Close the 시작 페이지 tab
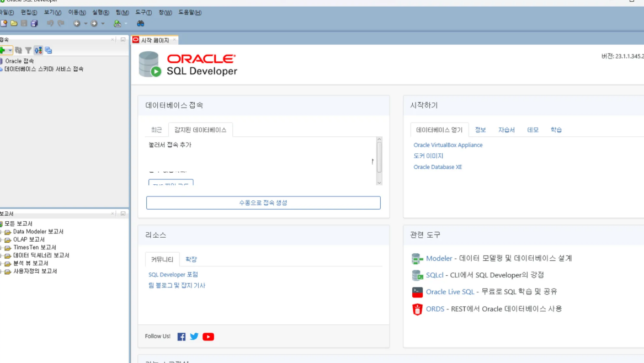The width and height of the screenshot is (644, 363). pyautogui.click(x=174, y=40)
